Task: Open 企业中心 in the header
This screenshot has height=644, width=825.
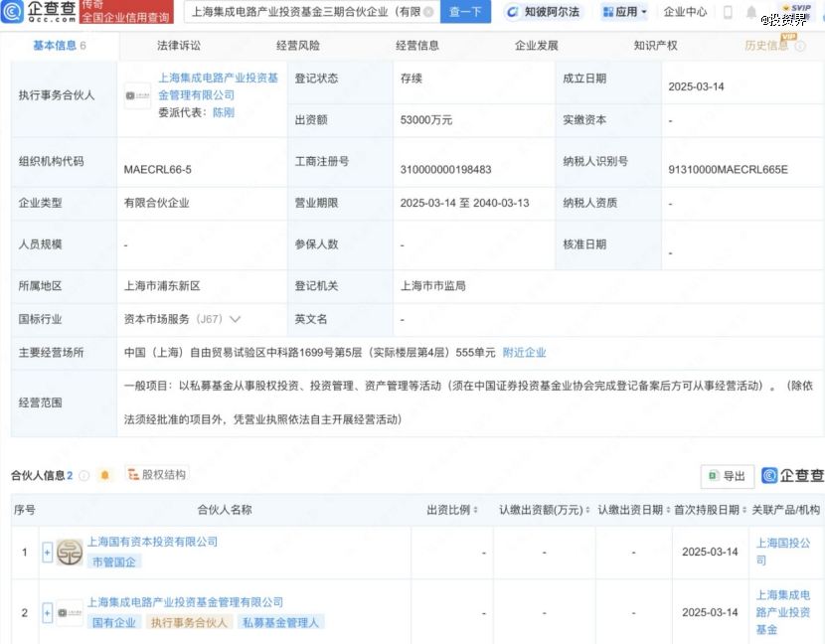Action: click(685, 12)
